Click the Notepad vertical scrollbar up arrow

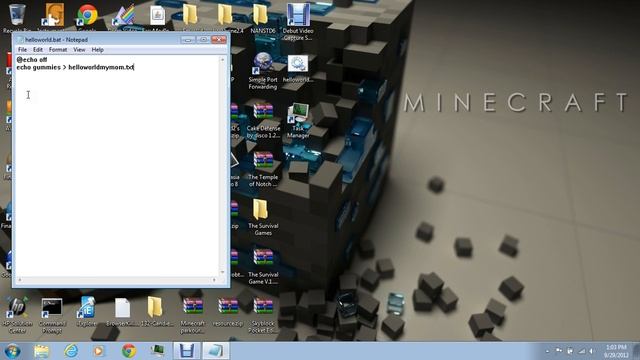(222, 60)
